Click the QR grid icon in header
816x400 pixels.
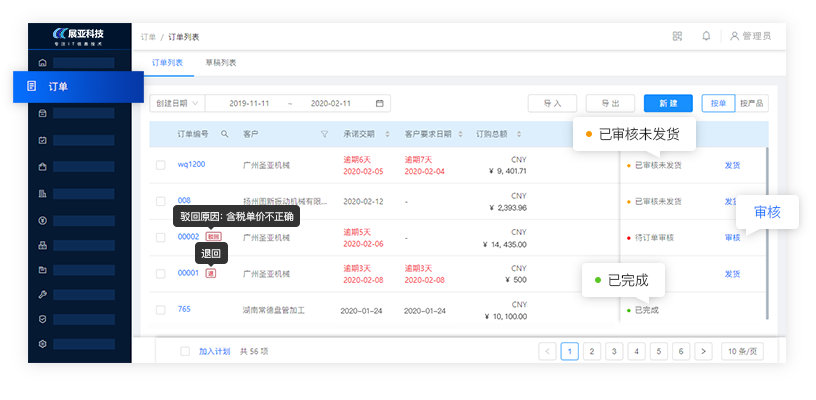pos(677,36)
